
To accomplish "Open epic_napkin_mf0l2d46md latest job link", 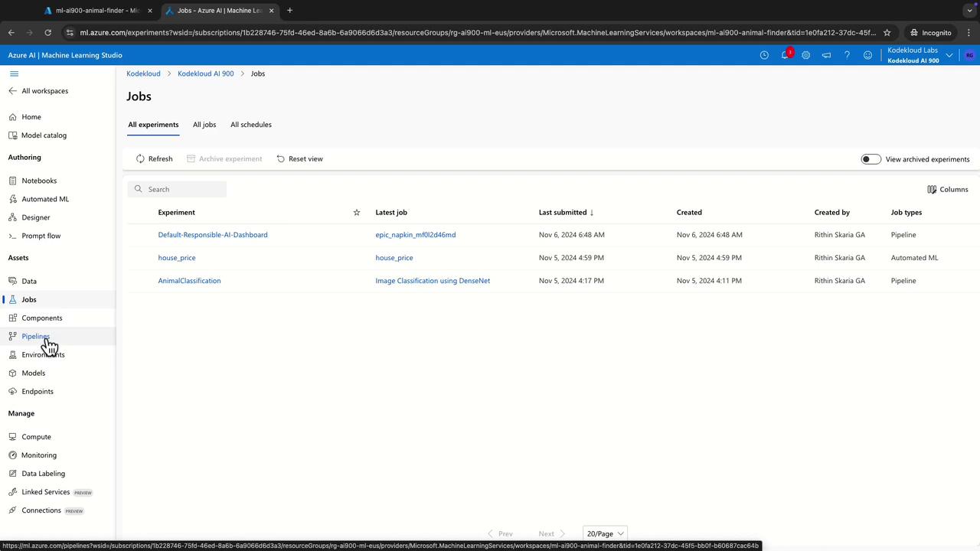I will (416, 235).
